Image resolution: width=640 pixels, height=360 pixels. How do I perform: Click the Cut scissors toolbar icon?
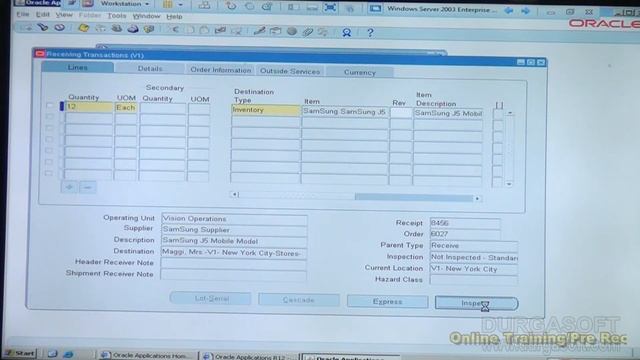(x=175, y=29)
